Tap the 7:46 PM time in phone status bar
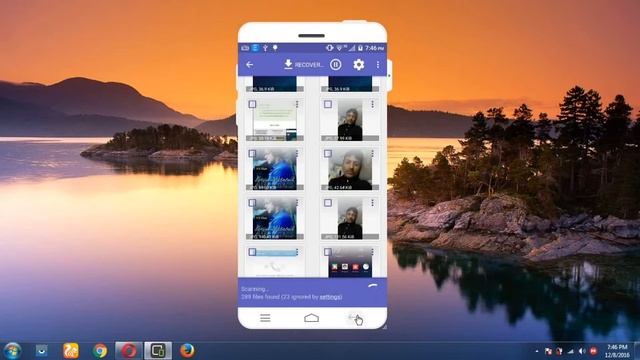The width and height of the screenshot is (640, 360). 374,48
